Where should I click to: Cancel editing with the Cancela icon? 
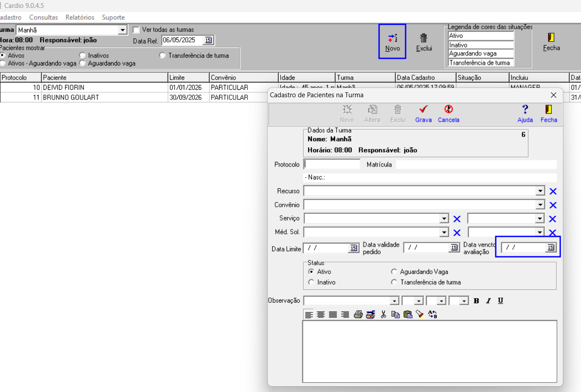pos(448,114)
